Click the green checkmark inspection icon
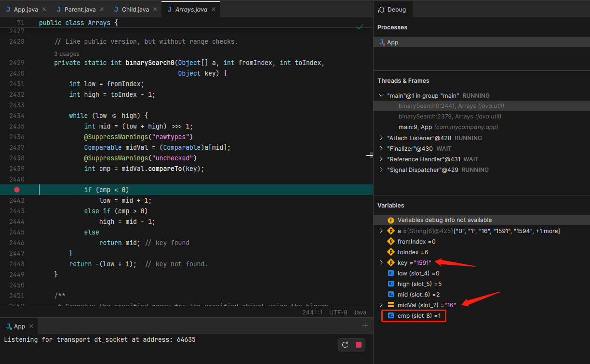 (x=360, y=27)
